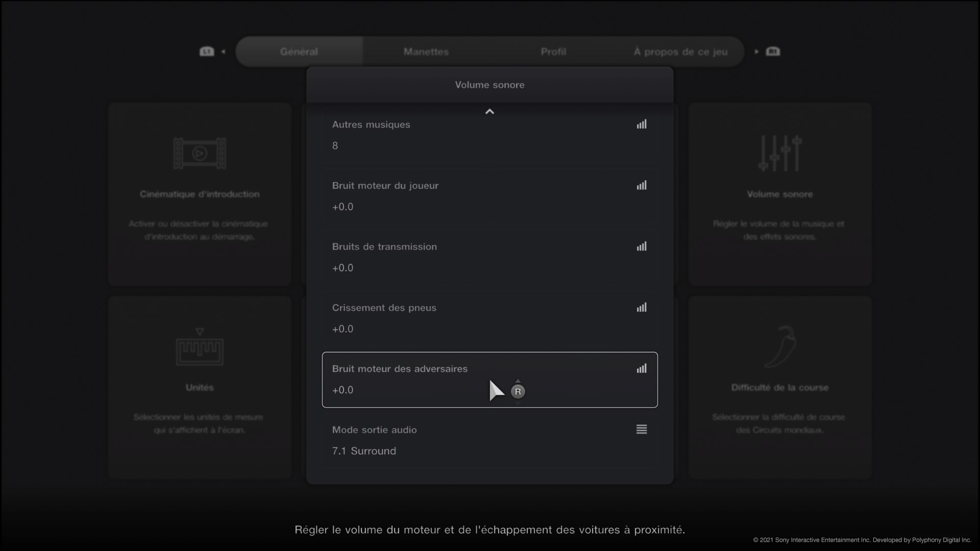Viewport: 980px width, 551px height.
Task: Click the level icon for Crissement des pneus
Action: pos(642,308)
